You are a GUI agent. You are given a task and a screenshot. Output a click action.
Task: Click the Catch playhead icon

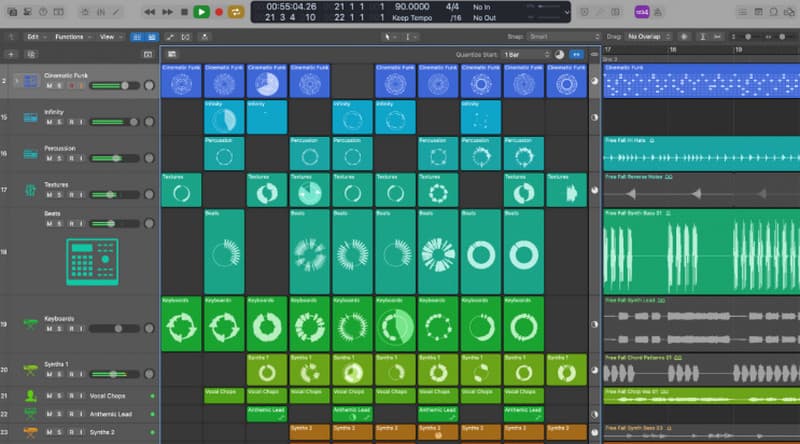(205, 37)
